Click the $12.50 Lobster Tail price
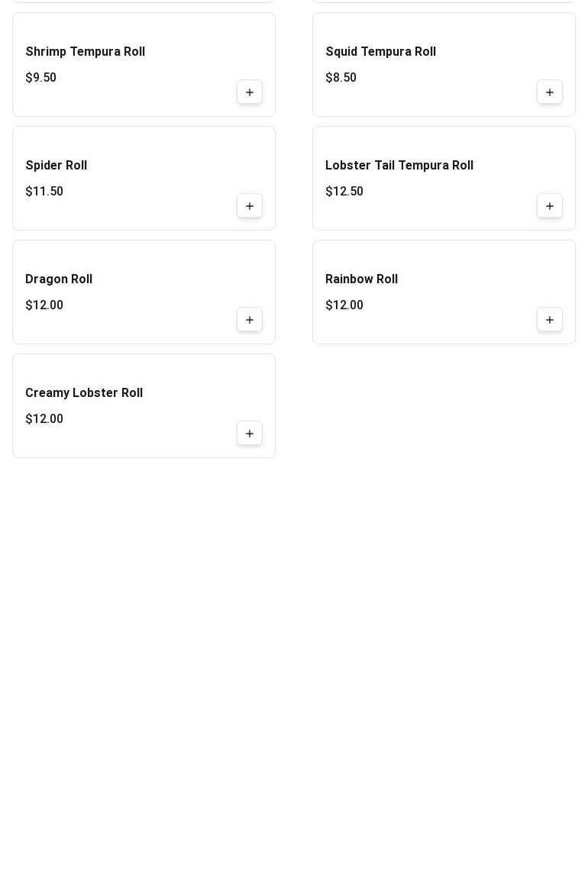This screenshot has height=878, width=588. (344, 191)
